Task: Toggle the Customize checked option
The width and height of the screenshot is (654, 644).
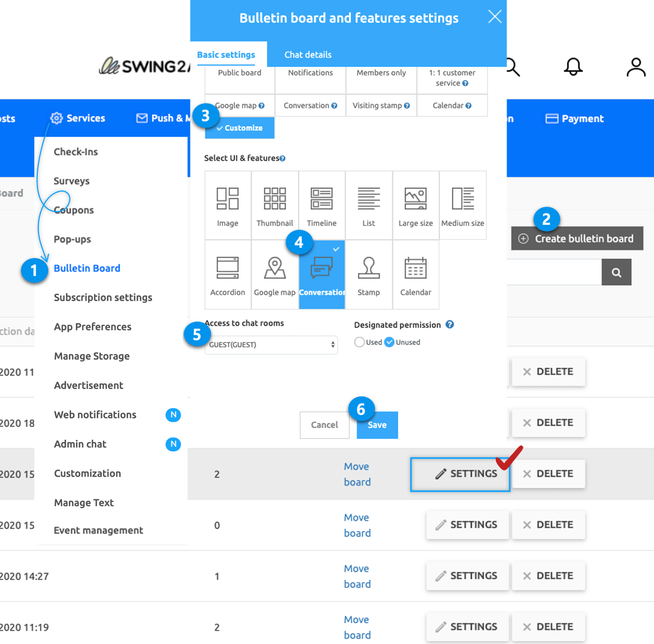Action: (x=240, y=128)
